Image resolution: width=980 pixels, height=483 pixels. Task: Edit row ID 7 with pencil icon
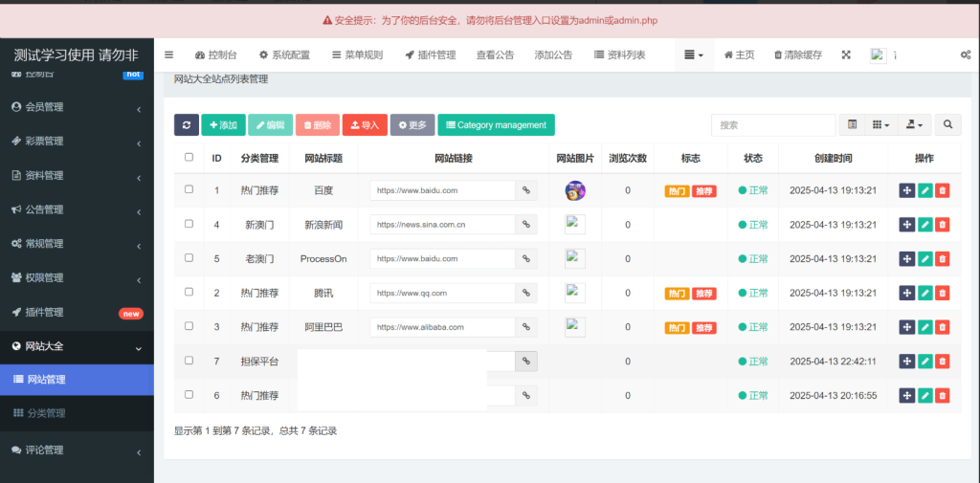click(x=925, y=362)
